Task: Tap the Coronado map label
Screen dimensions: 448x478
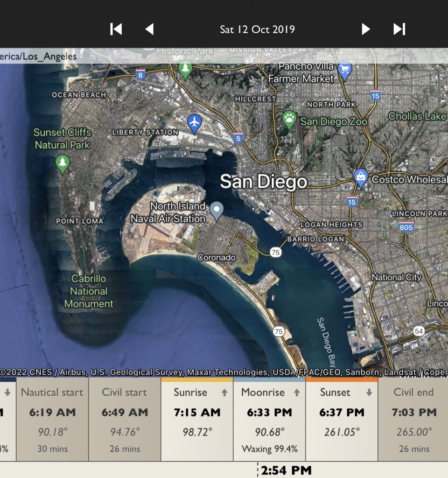Action: 216,258
